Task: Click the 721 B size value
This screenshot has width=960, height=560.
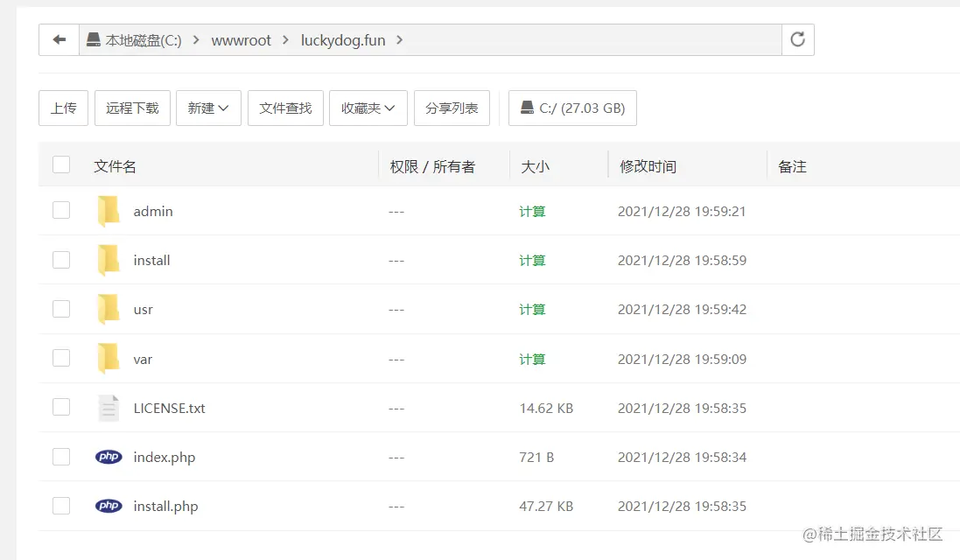Action: (x=536, y=457)
